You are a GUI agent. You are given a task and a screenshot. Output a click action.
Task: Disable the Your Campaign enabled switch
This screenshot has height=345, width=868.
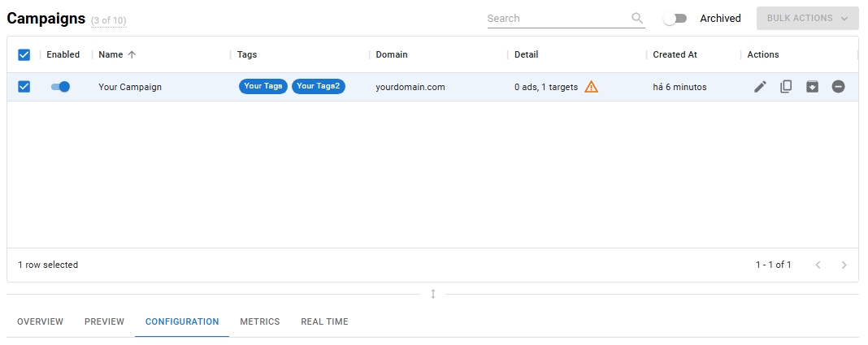point(60,87)
